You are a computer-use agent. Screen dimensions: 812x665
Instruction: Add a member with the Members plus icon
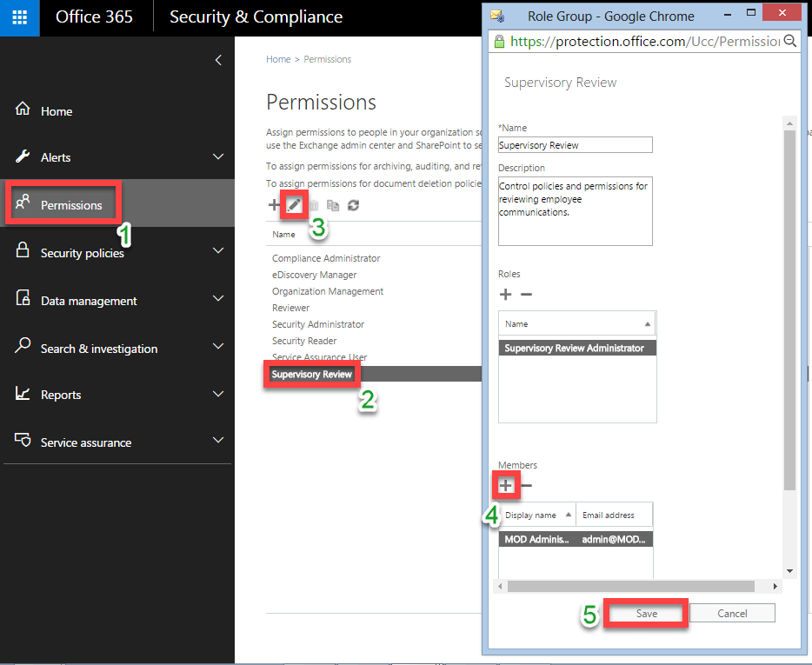[x=506, y=486]
